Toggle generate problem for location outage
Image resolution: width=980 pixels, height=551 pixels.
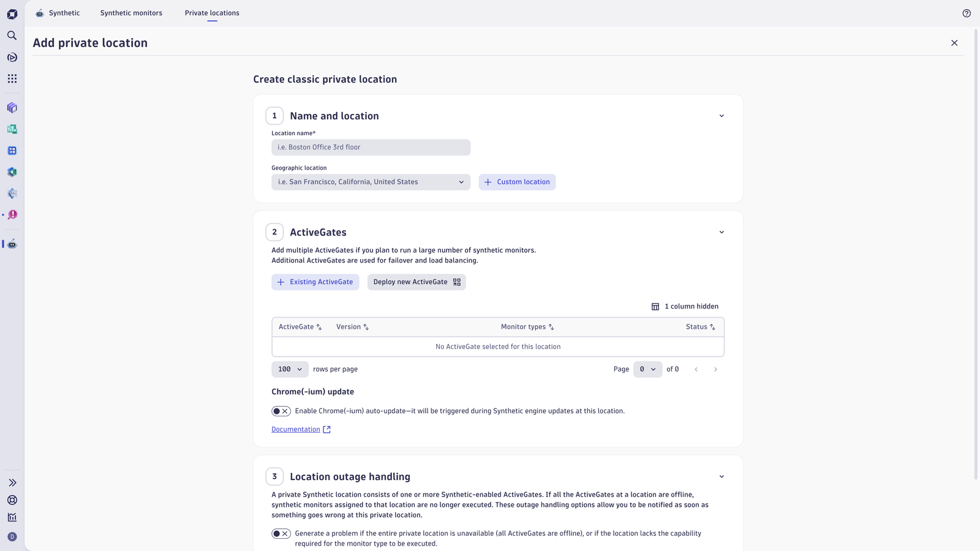281,534
